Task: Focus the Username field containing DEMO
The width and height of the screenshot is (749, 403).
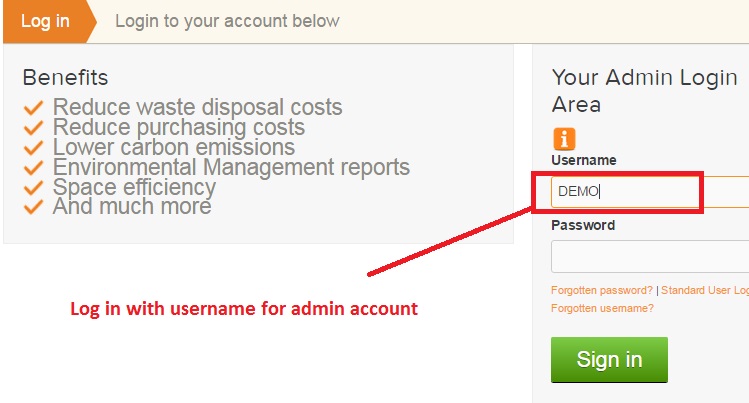Action: (650, 192)
